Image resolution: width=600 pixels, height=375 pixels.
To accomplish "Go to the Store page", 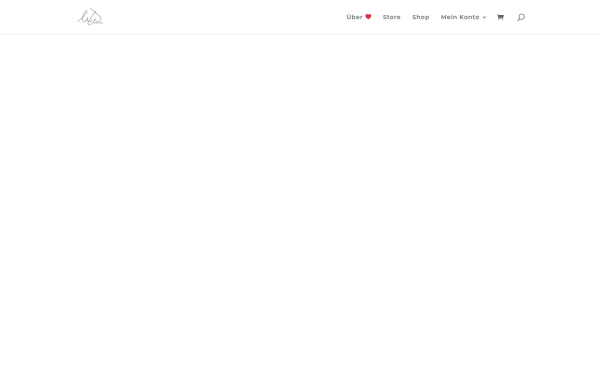I will click(x=391, y=17).
